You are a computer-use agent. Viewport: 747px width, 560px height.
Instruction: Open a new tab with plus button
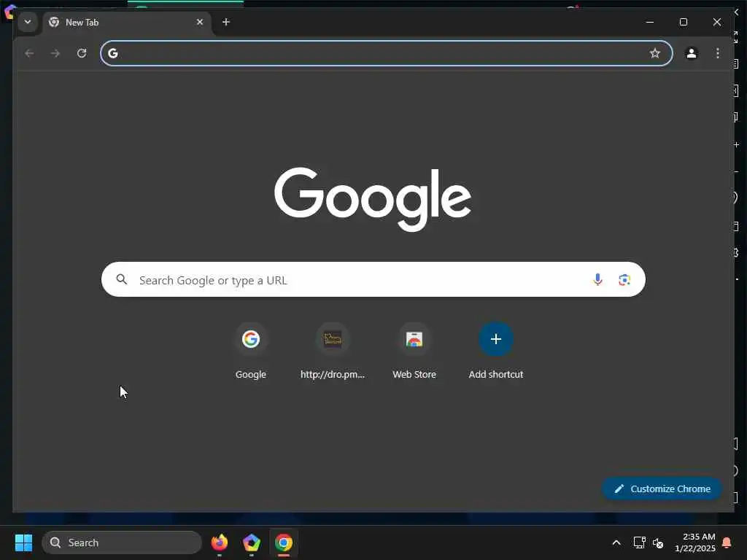click(226, 22)
